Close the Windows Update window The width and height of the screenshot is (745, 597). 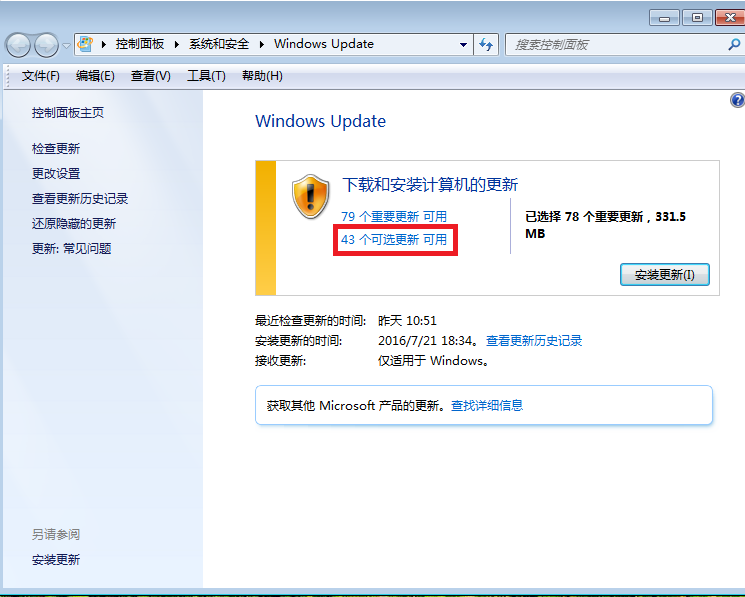pyautogui.click(x=730, y=18)
